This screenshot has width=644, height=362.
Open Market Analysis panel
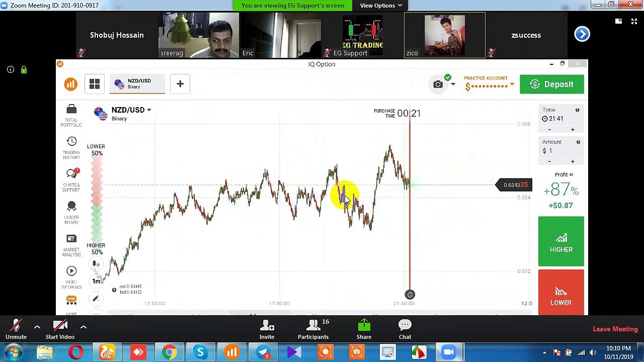[x=71, y=245]
